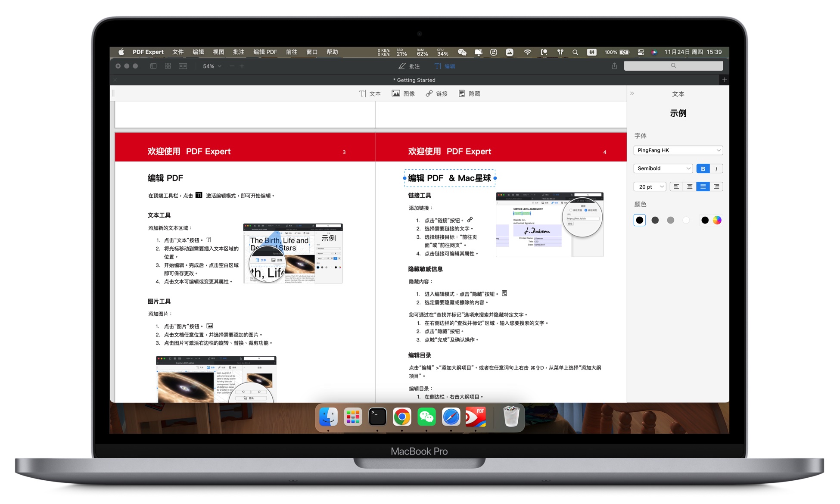
Task: Open the 编辑 menu in menu bar
Action: pyautogui.click(x=198, y=52)
